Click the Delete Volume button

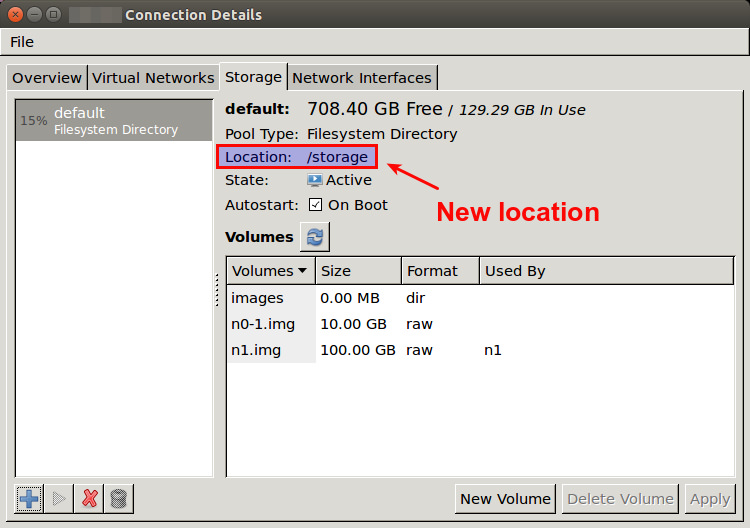click(x=621, y=499)
